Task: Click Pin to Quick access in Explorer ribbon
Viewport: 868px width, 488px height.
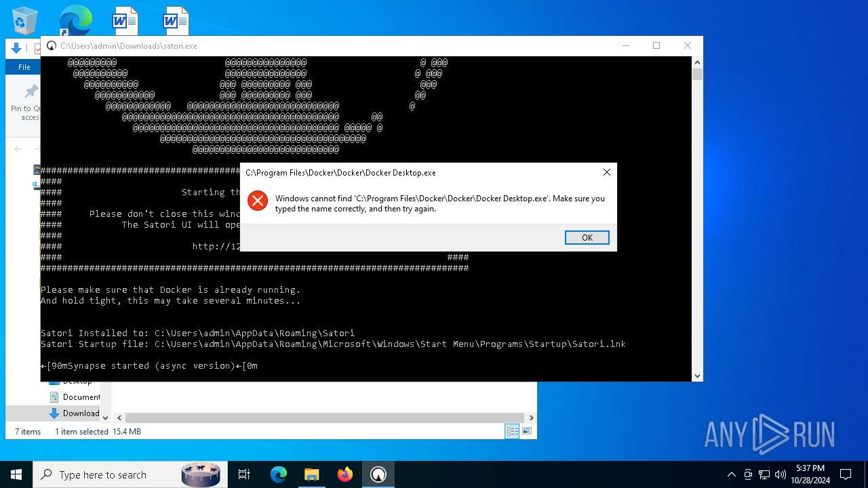Action: coord(25,102)
